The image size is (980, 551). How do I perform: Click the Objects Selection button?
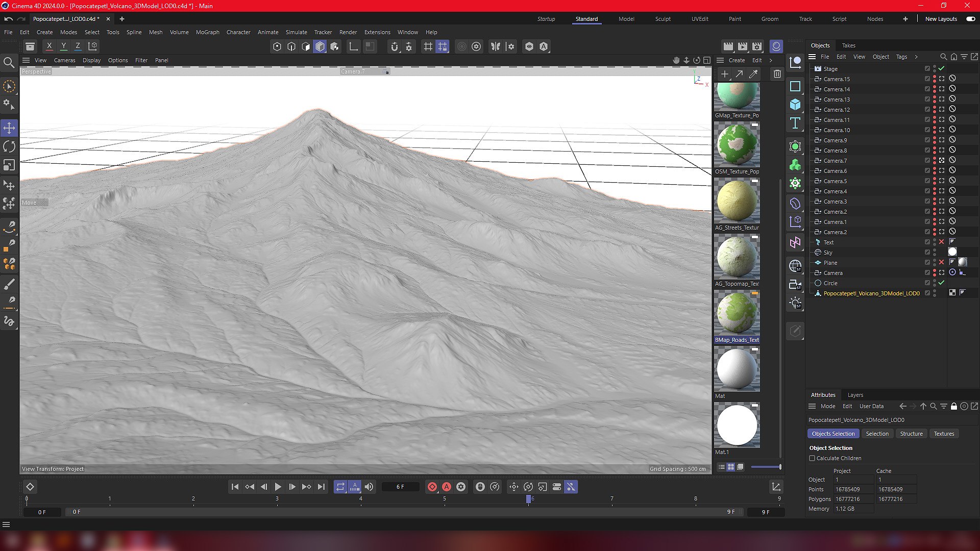coord(833,434)
